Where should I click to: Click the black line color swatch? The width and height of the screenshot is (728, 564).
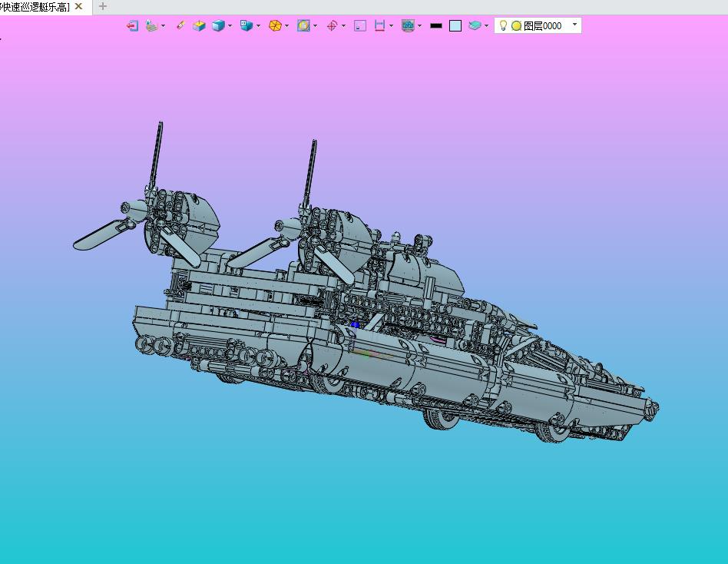tap(436, 26)
